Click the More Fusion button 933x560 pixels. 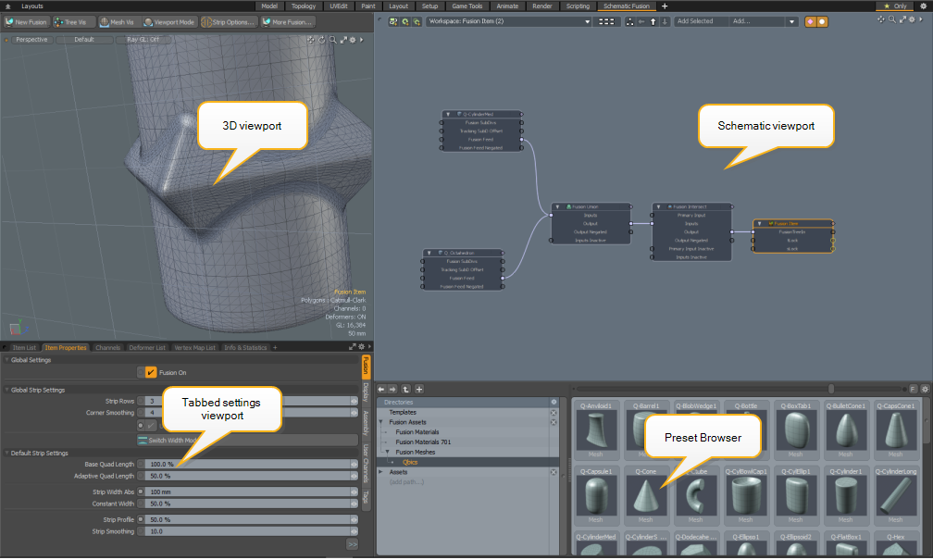pos(288,21)
